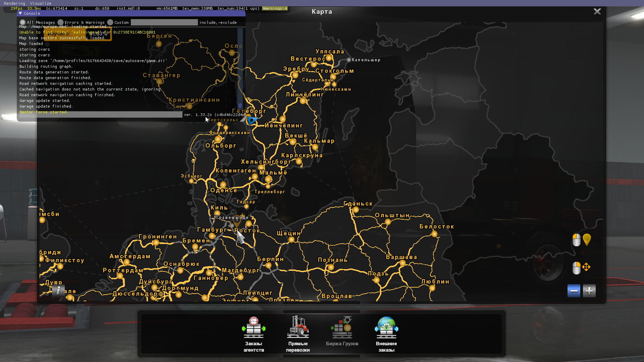The width and height of the screenshot is (644, 362).
Task: Click the yellow waypoint pin icon
Action: click(x=587, y=240)
